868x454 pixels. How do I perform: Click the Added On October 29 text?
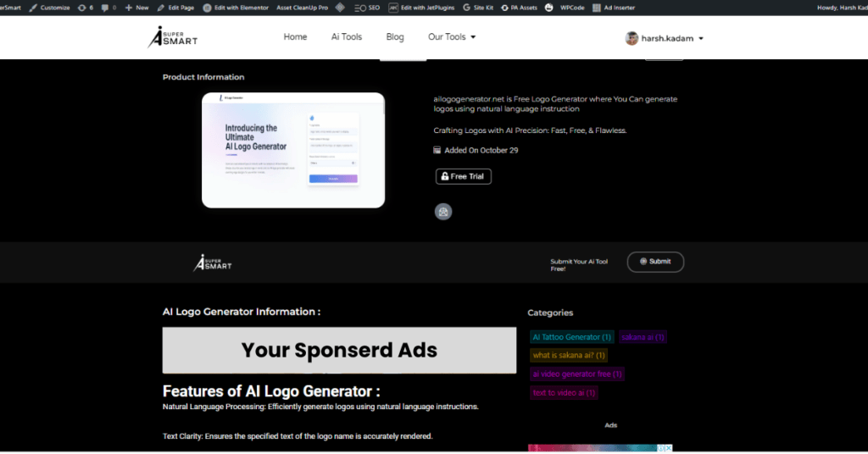pos(481,150)
